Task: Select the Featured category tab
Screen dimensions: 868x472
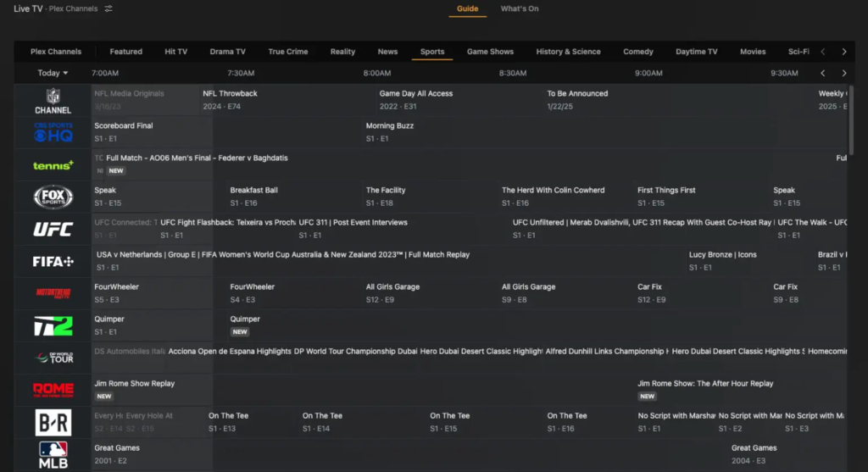Action: 125,52
